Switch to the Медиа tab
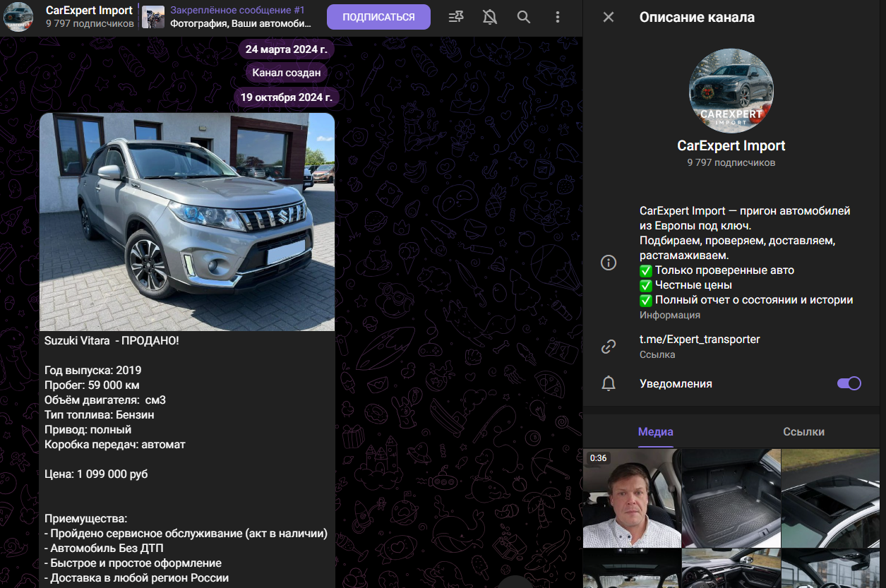 656,431
